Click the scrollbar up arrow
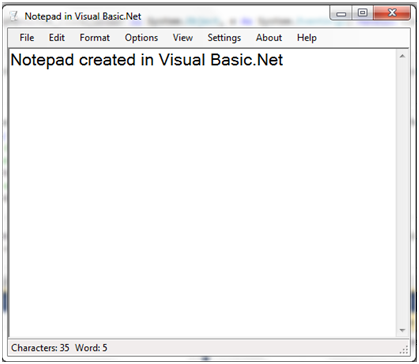 [x=402, y=56]
